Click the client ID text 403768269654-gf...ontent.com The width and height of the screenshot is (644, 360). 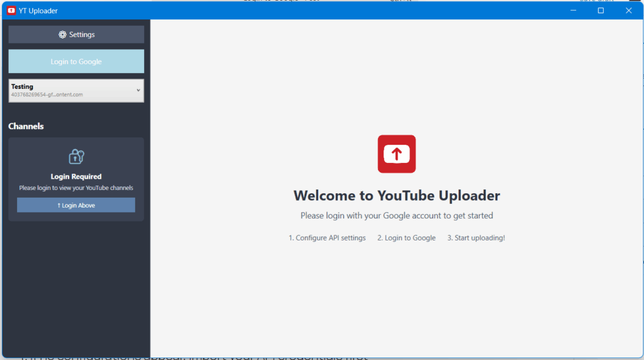pos(47,94)
